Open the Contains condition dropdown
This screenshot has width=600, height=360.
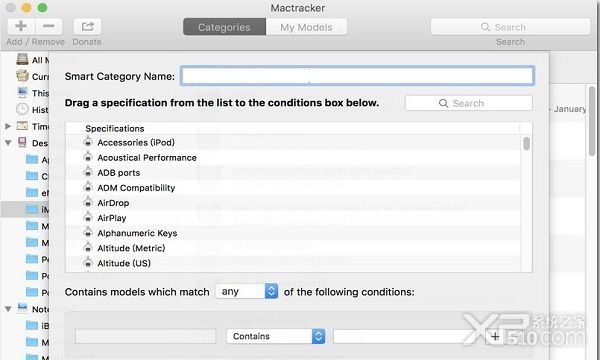[x=276, y=336]
